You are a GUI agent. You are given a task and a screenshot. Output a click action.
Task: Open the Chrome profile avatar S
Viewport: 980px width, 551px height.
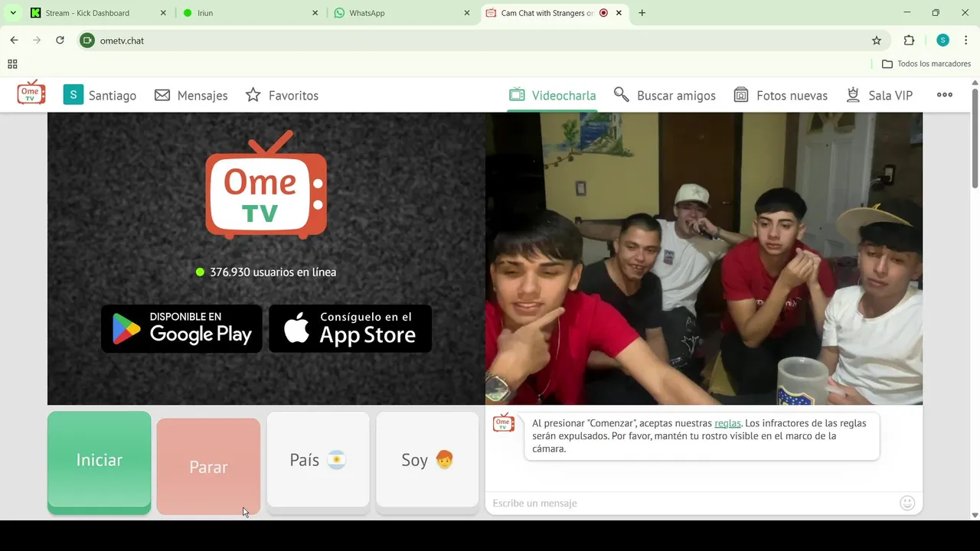942,41
